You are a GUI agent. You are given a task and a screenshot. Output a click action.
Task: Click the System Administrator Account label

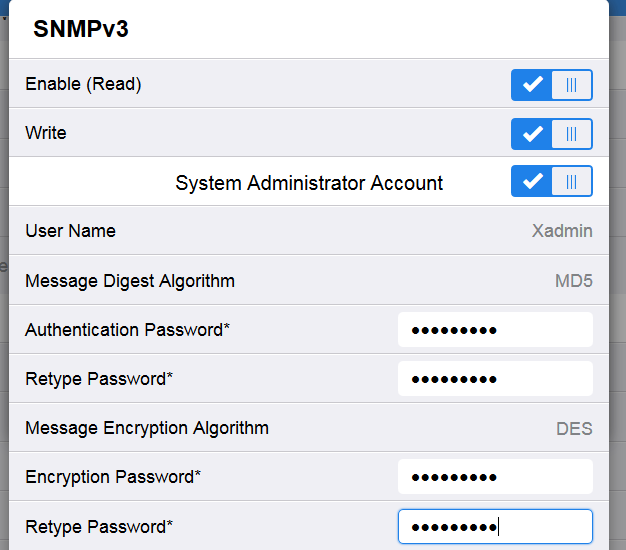tap(309, 183)
